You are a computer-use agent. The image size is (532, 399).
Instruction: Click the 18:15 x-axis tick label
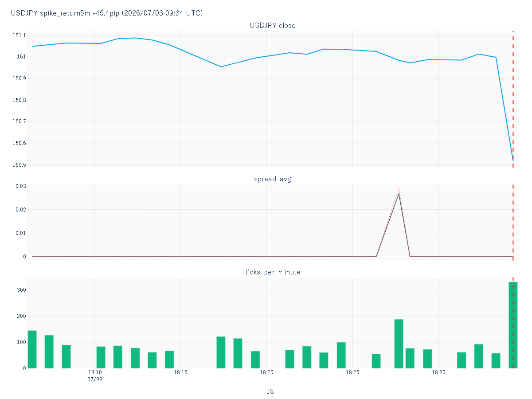[180, 373]
